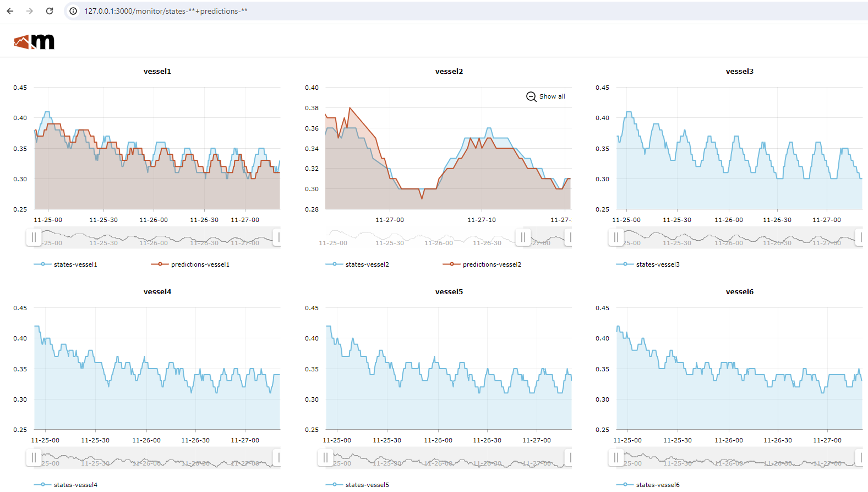This screenshot has width=868, height=492.
Task: Grab left range handle of vessel3 scrollbar
Action: click(616, 237)
